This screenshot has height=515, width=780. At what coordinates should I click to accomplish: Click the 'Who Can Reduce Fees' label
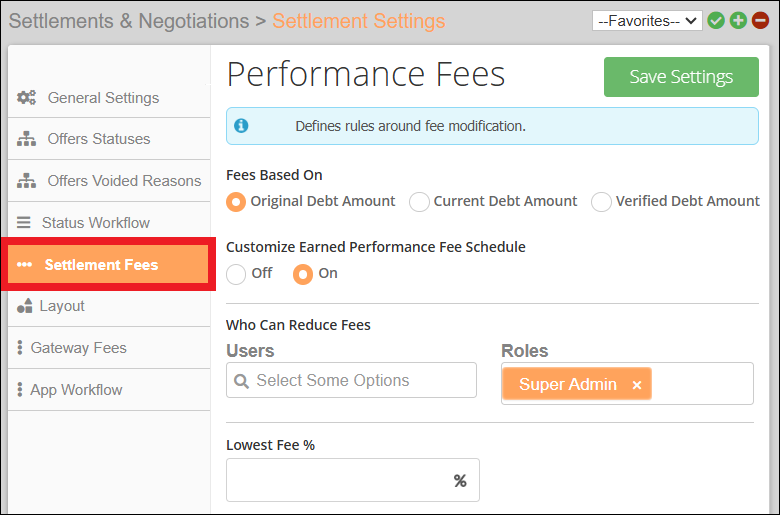click(x=298, y=325)
